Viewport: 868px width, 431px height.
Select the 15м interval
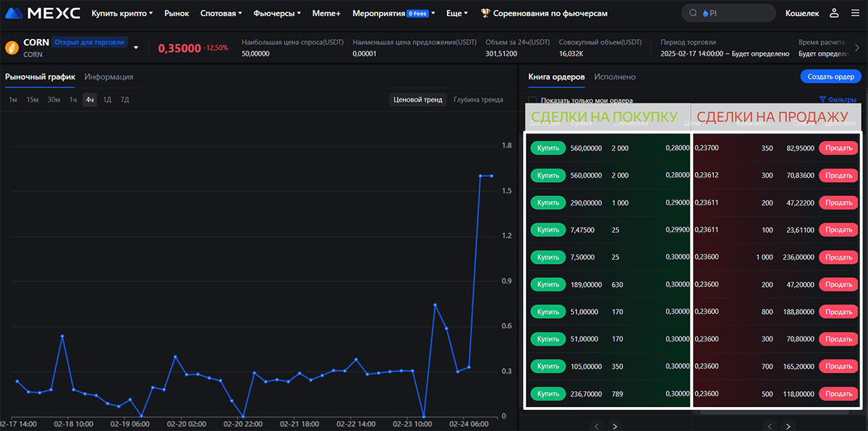[x=33, y=100]
